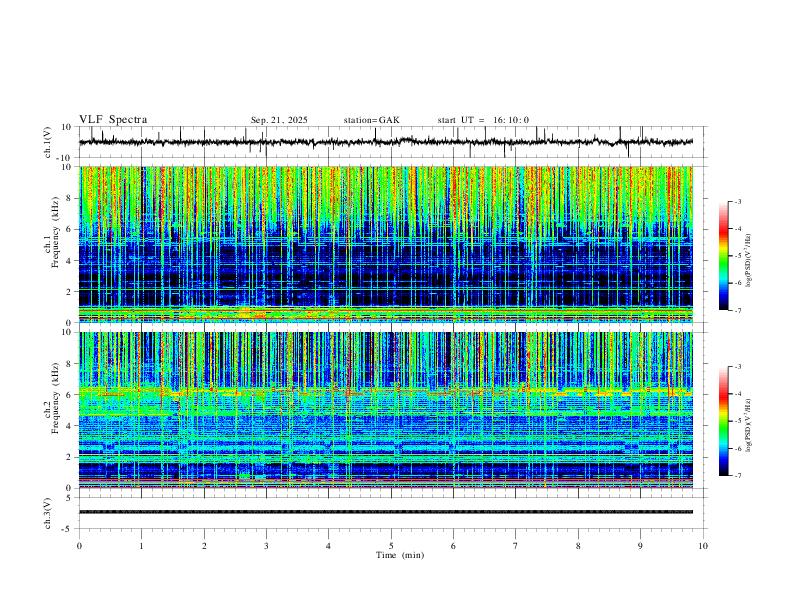Click the ch.2 PSD color scale bar

(723, 421)
